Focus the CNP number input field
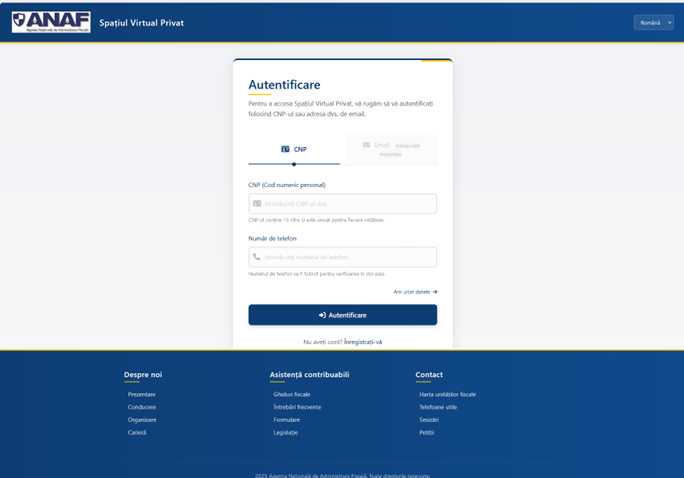 [347, 204]
